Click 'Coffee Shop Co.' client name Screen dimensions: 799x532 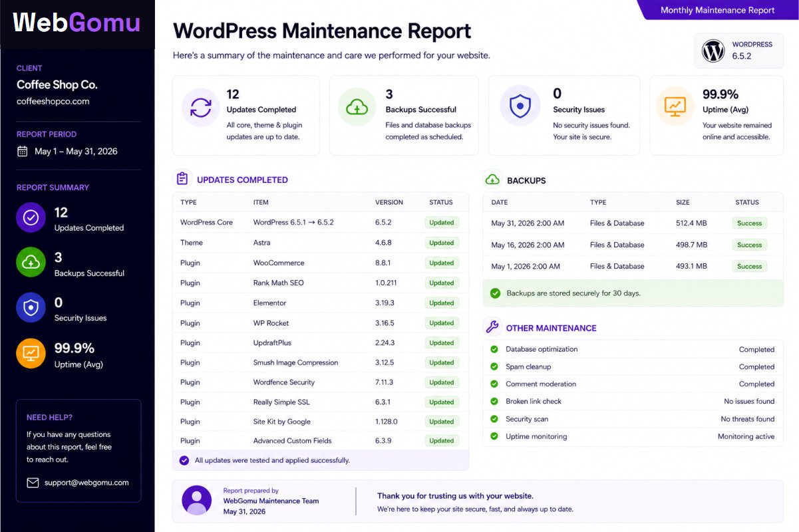(57, 84)
